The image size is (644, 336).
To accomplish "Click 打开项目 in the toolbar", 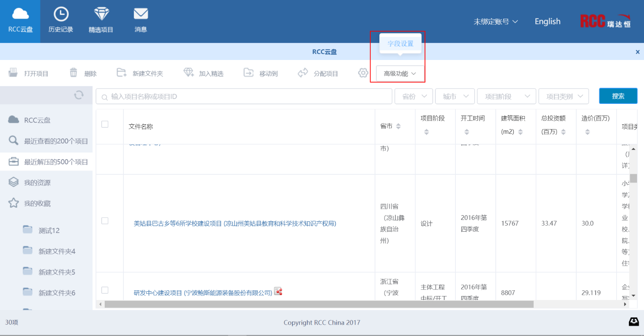I will (x=29, y=73).
